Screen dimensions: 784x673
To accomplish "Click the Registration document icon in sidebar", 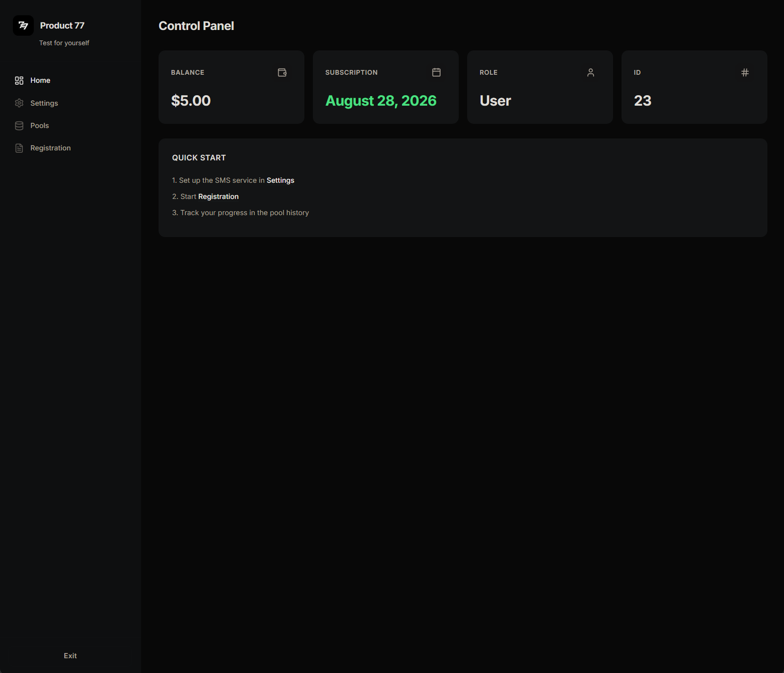I will (19, 148).
